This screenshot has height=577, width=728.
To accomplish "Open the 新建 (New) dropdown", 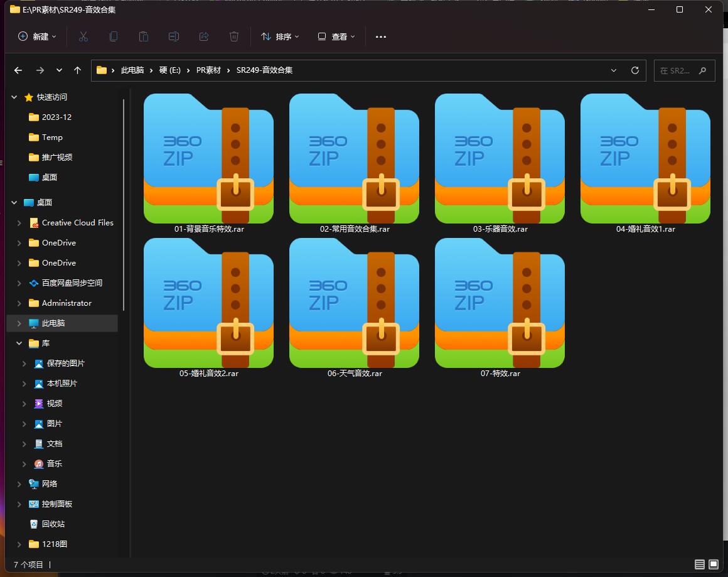I will 37,36.
